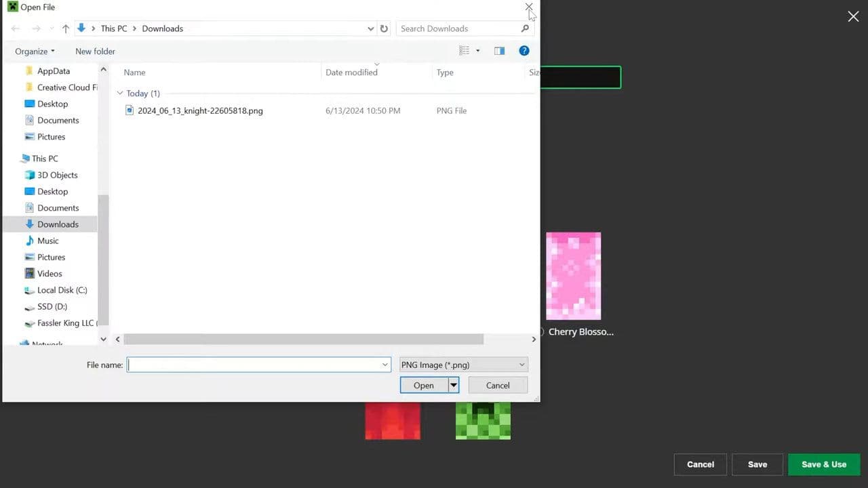This screenshot has height=488, width=868.
Task: Close the skin editor with X
Action: [853, 16]
